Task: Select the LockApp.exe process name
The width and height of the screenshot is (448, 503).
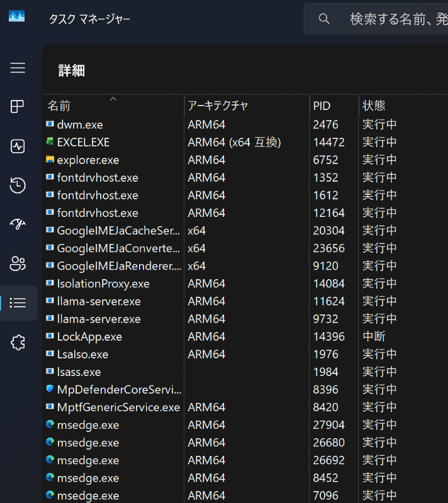Action: point(89,336)
